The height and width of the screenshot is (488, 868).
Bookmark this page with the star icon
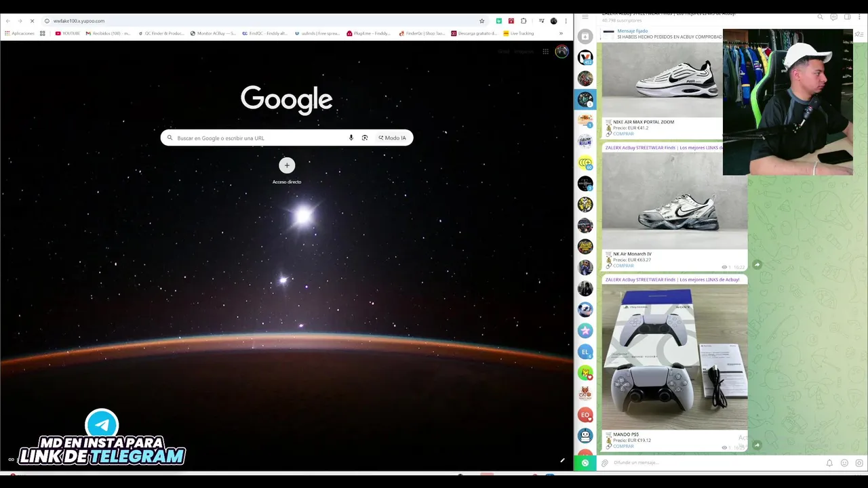click(482, 21)
